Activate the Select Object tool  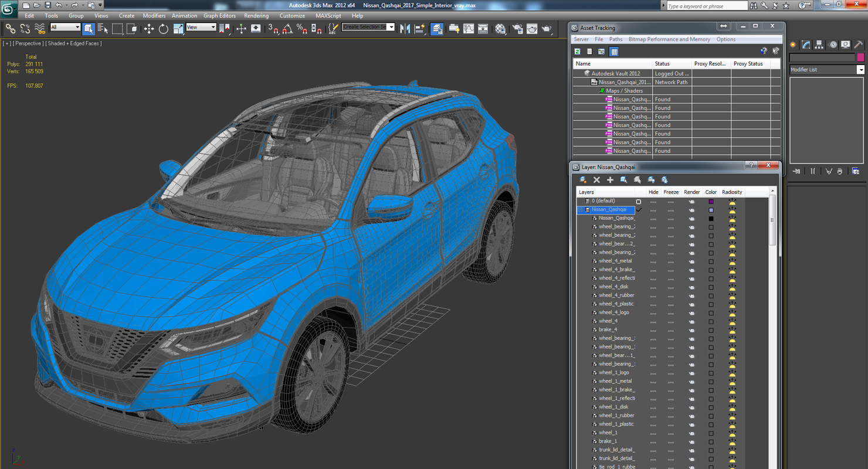pyautogui.click(x=89, y=28)
